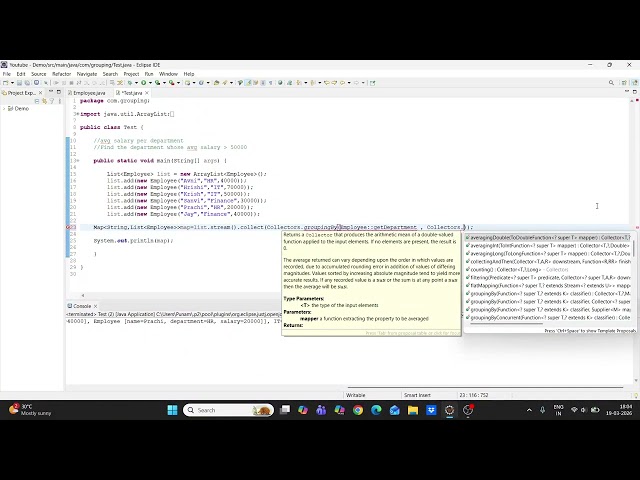Switch to Employee.java editor tab
640x480 pixels.
[87, 93]
